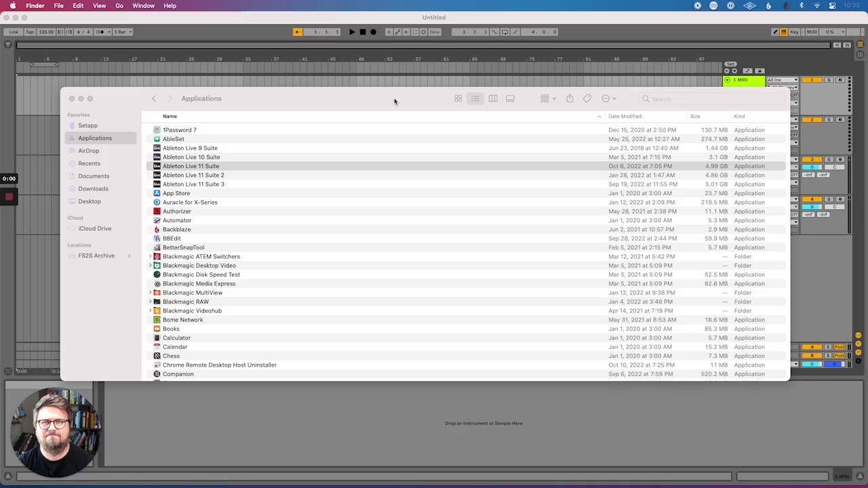Image resolution: width=868 pixels, height=488 pixels.
Task: Click Ableton Loop switch icon
Action: click(x=505, y=32)
